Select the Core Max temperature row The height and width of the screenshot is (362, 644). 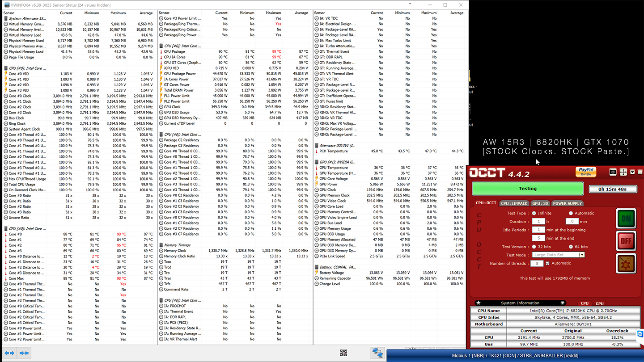click(x=79, y=278)
